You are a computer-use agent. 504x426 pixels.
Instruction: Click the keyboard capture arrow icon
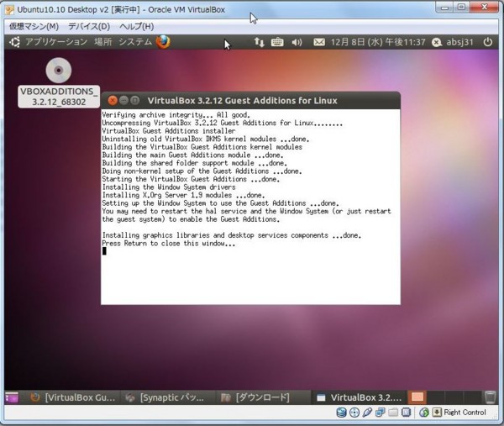[437, 413]
